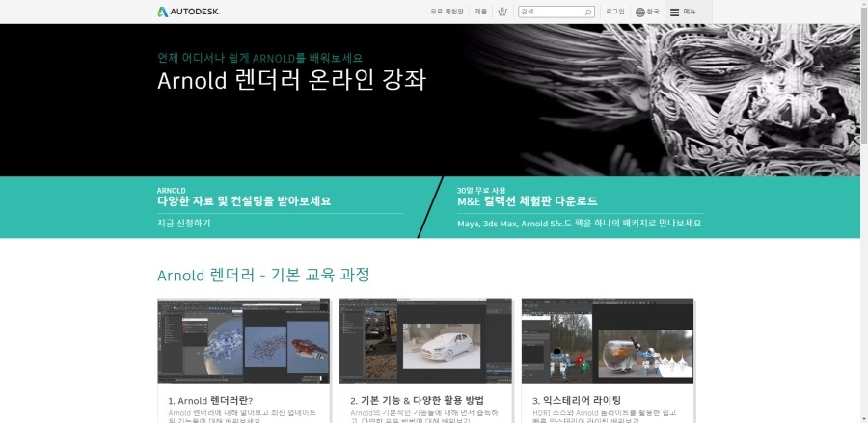The image size is (868, 423).
Task: Click tagline 언제 어디서나 쉽게 ARNOLD를 배워보세요
Action: 260,58
